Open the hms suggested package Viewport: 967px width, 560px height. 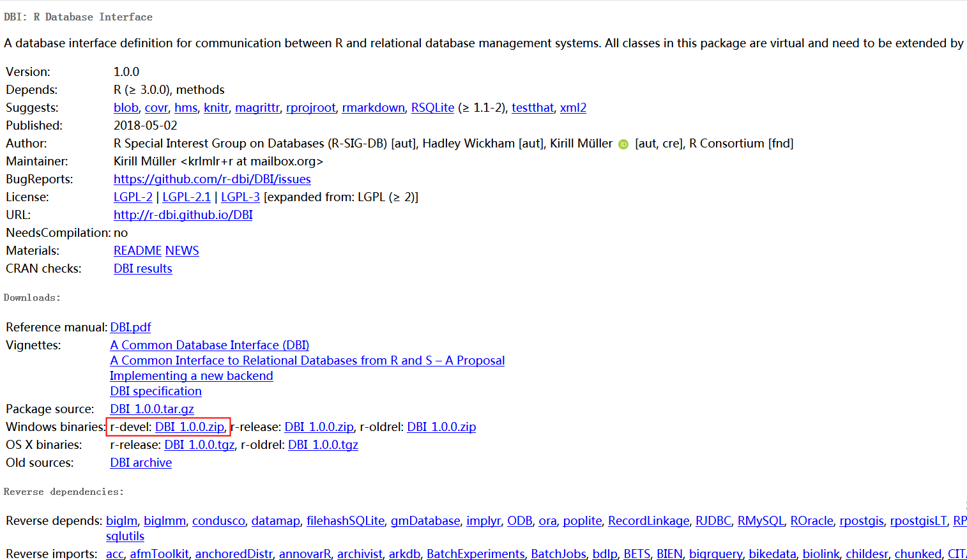186,108
